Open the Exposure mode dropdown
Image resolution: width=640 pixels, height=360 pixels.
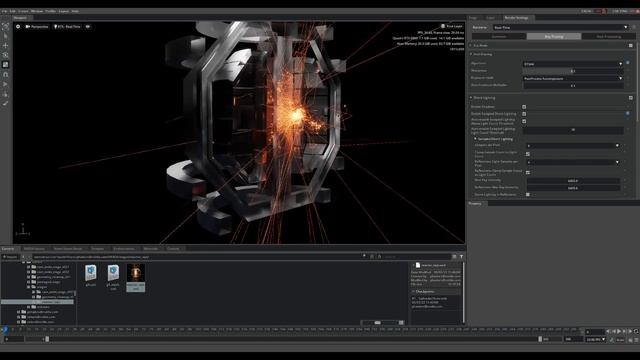click(573, 78)
